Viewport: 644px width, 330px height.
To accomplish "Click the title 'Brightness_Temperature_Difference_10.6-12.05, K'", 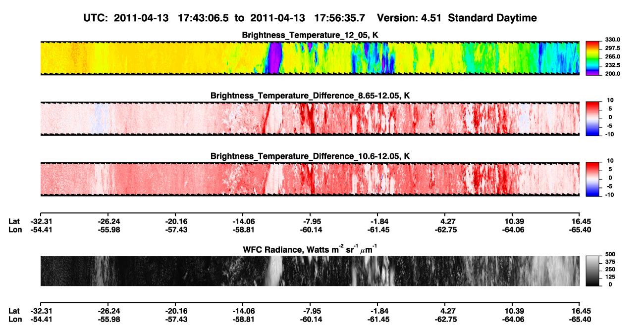I will coord(310,156).
